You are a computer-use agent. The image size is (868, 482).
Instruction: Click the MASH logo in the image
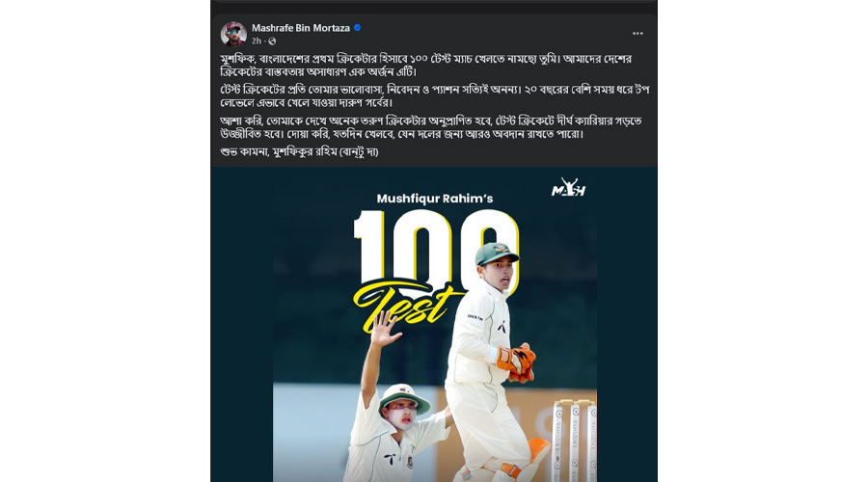(568, 187)
